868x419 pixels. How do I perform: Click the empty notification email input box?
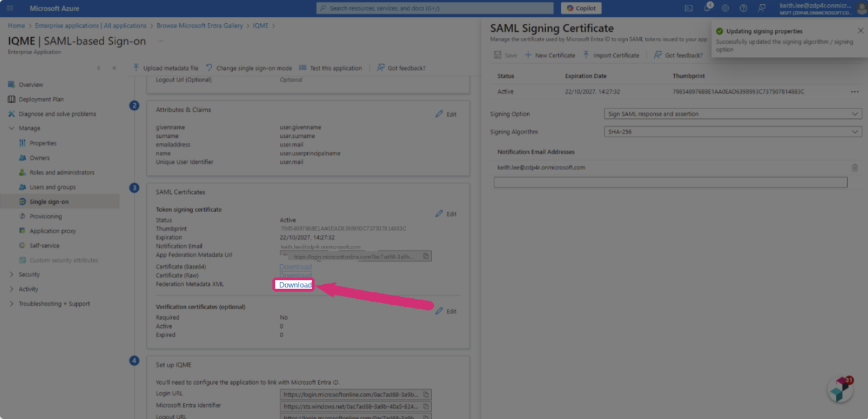671,182
